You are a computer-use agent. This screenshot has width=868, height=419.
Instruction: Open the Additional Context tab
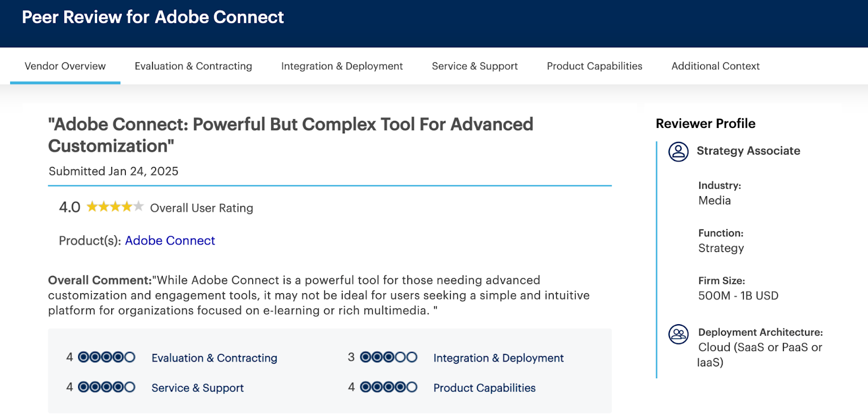click(716, 66)
